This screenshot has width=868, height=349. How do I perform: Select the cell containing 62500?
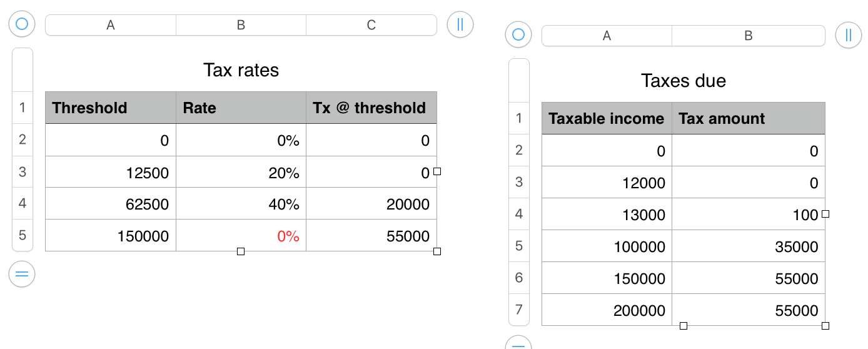coord(111,204)
